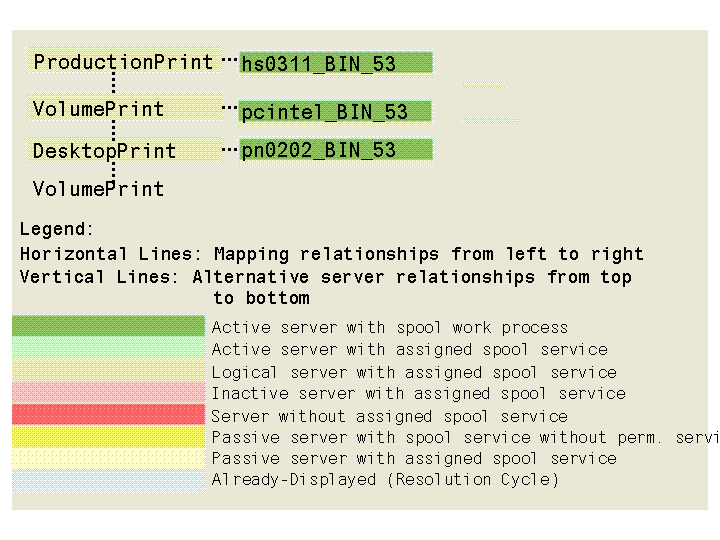Click the pink inactive server legend swatch
This screenshot has width=720, height=540.
coord(108,393)
